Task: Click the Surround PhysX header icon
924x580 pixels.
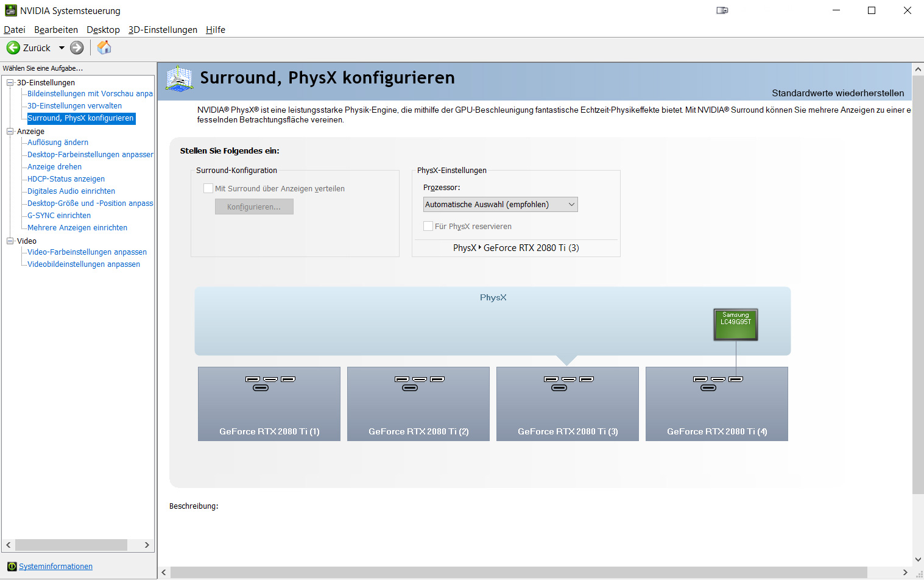Action: [180, 79]
